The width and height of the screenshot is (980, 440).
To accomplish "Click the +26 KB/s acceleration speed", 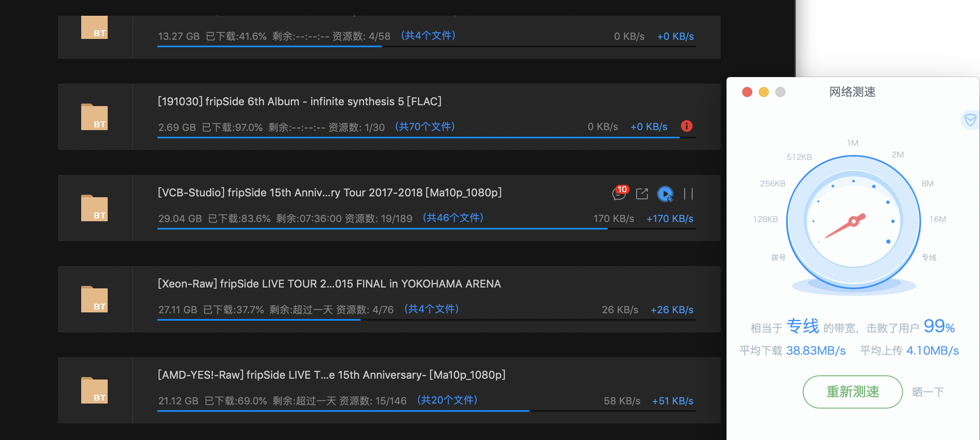I will coord(672,310).
